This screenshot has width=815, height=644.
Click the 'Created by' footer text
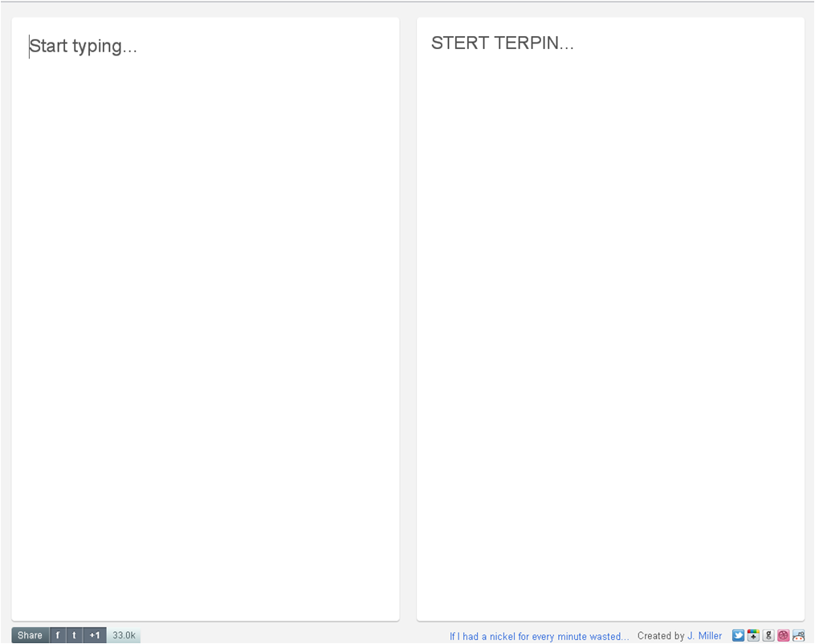tap(661, 636)
